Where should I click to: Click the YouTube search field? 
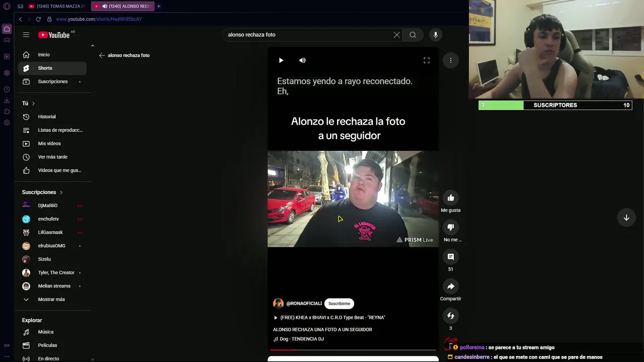tap(308, 35)
